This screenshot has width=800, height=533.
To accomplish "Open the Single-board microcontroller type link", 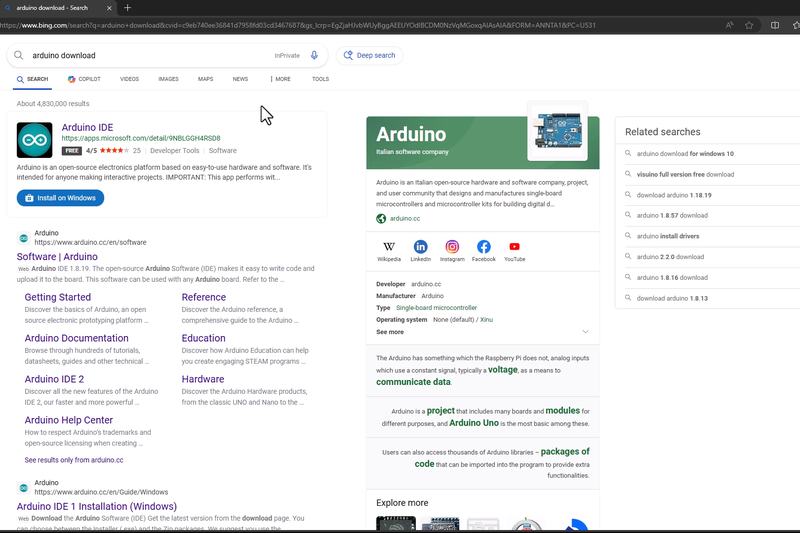I will tap(436, 308).
